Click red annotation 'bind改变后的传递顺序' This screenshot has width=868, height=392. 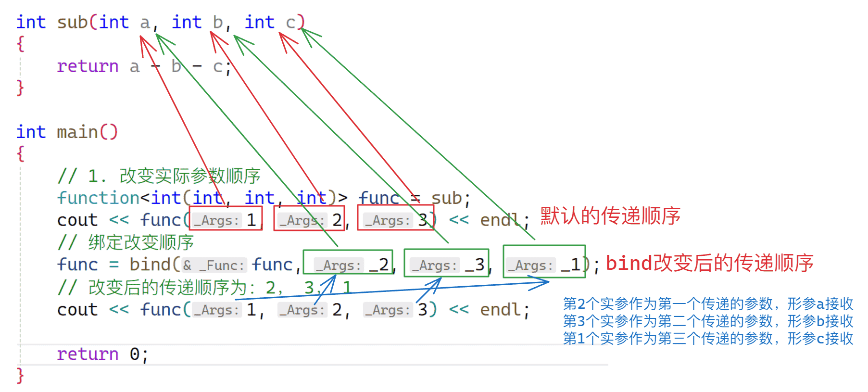point(709,263)
